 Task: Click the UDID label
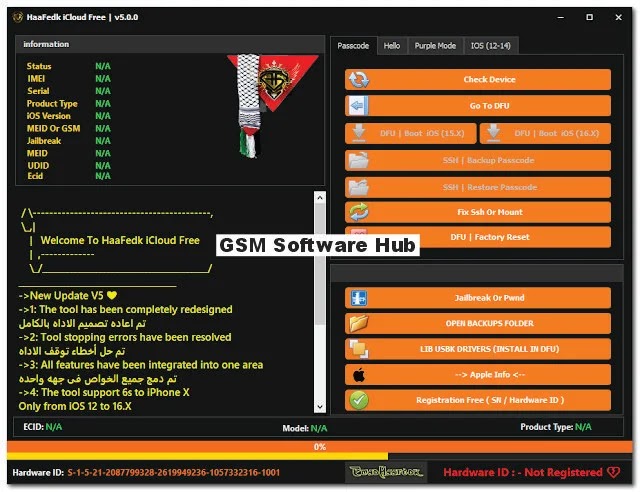click(38, 166)
